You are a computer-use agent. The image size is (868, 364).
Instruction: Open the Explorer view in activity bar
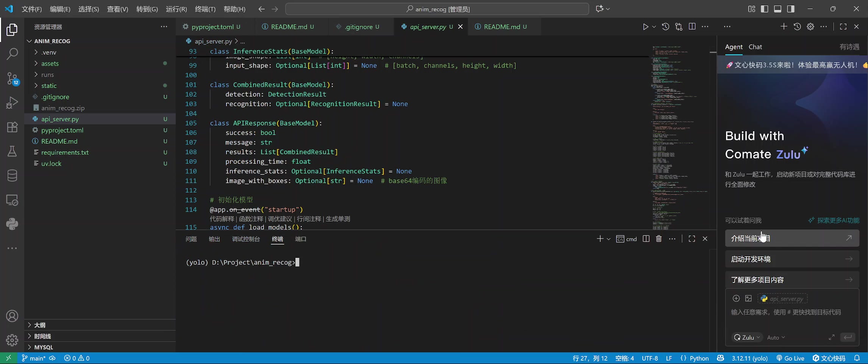click(12, 30)
